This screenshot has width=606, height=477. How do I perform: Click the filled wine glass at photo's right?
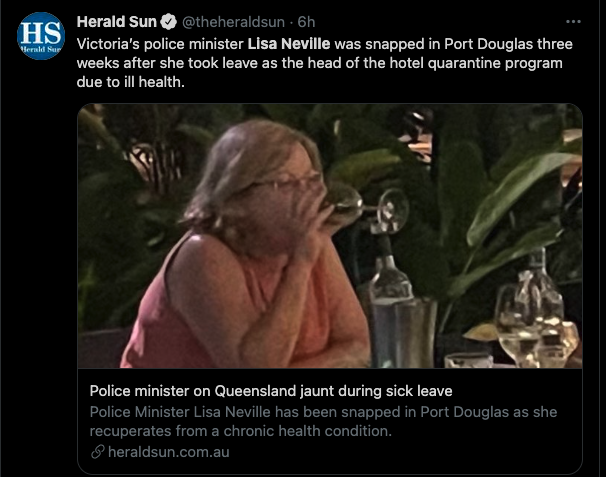pyautogui.click(x=519, y=327)
